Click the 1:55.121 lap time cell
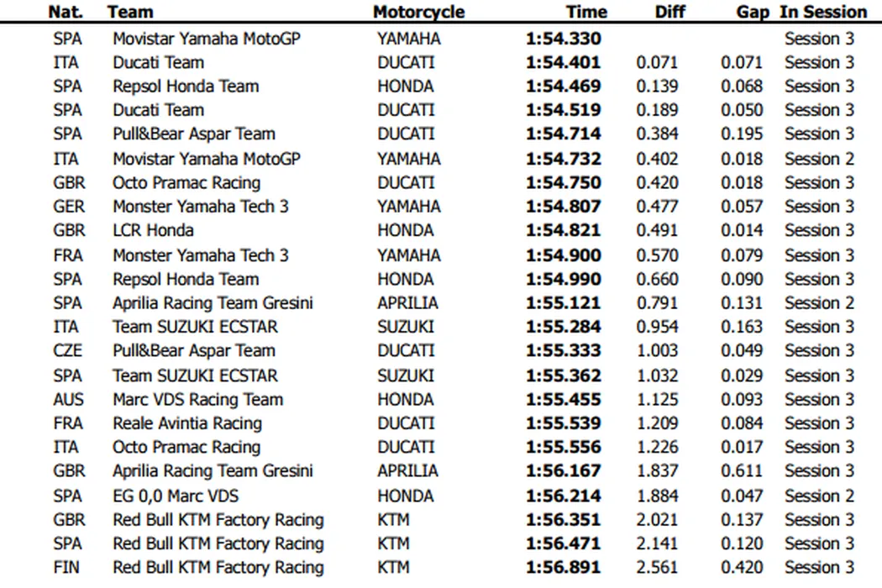This screenshot has width=882, height=588. point(563,303)
